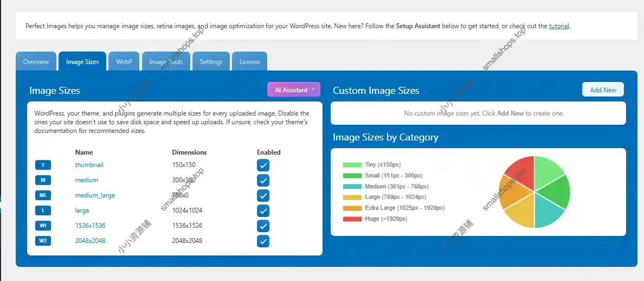Screen dimensions: 644x281
Task: Select the Image Sizes tab
Action: (82, 62)
